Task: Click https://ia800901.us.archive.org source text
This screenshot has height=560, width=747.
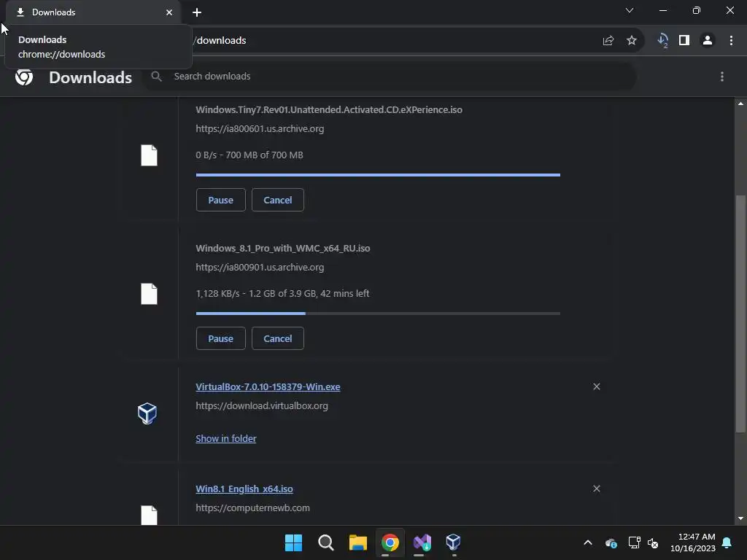Action: point(260,268)
